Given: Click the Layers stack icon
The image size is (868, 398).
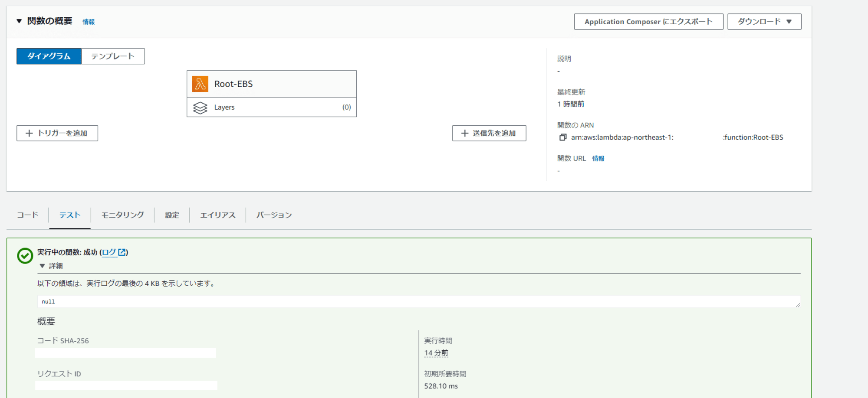Looking at the screenshot, I should 200,108.
